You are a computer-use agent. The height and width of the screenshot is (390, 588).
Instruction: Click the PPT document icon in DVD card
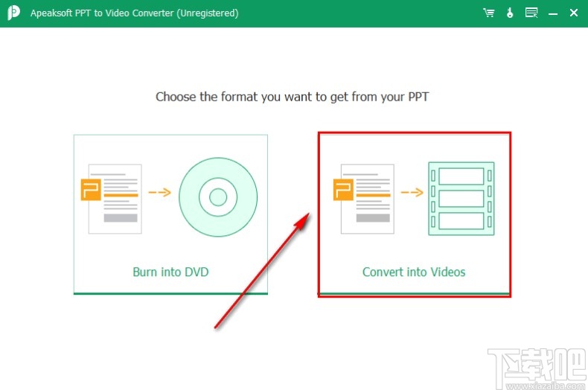[x=112, y=199]
